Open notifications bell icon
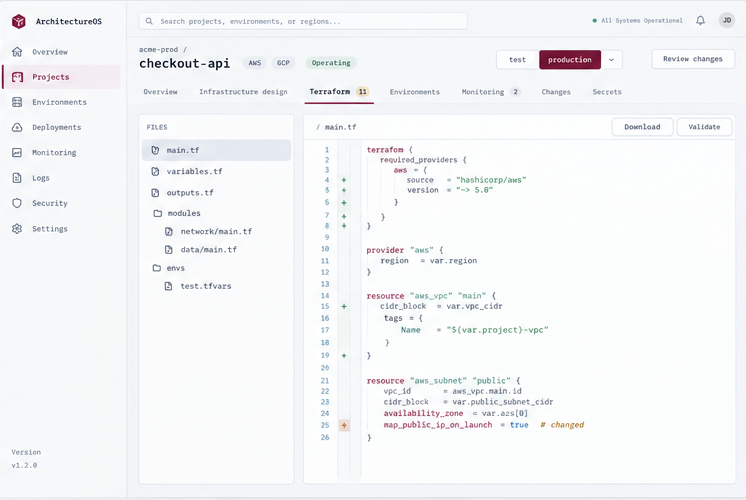Screen dimensions: 746x500 (700, 20)
